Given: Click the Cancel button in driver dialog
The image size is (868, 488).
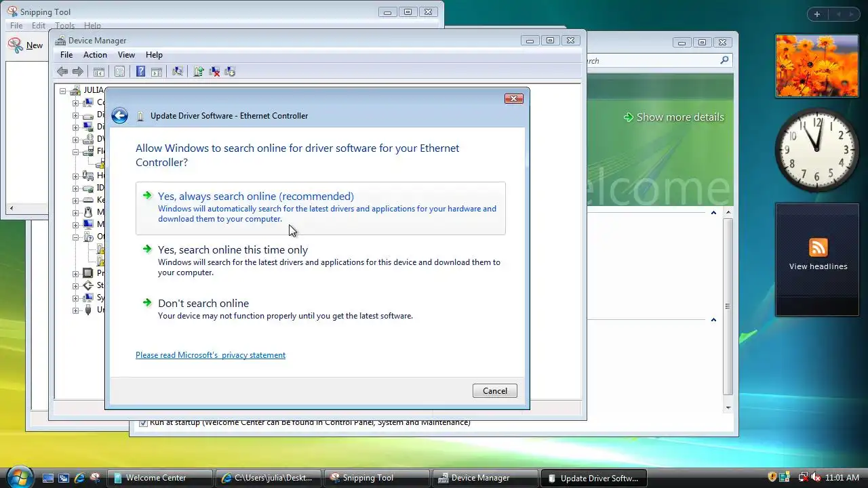Looking at the screenshot, I should pos(495,391).
